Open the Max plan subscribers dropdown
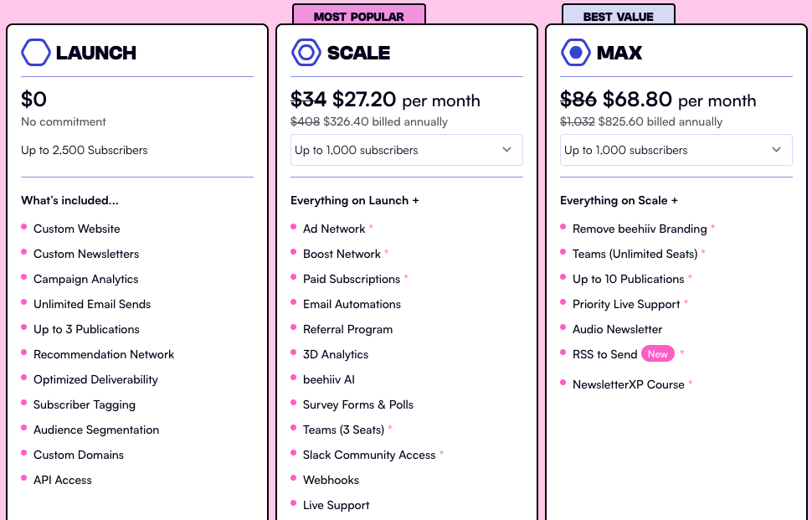Image resolution: width=812 pixels, height=520 pixels. tap(676, 150)
